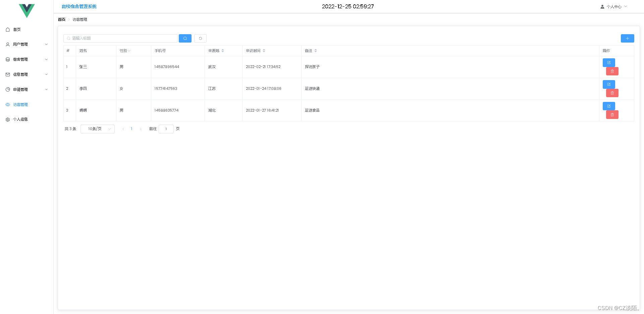
Task: Click the 共 3 条 total count
Action: pos(70,129)
